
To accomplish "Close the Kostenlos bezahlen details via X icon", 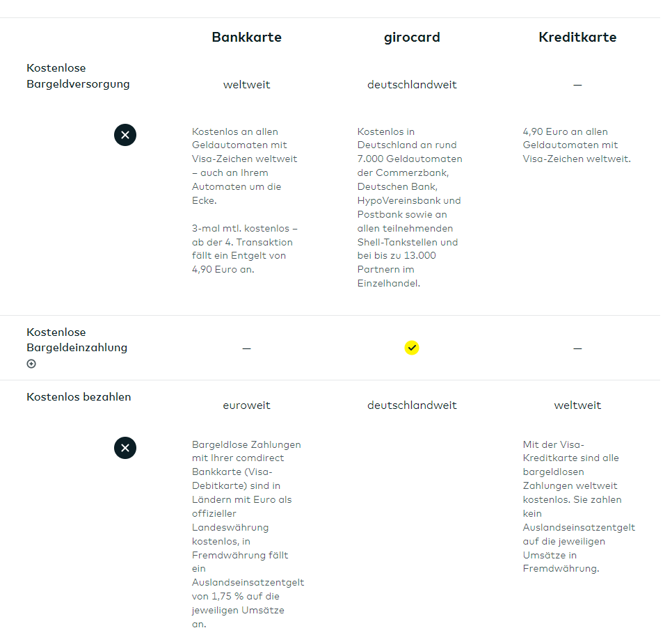I will pyautogui.click(x=125, y=448).
